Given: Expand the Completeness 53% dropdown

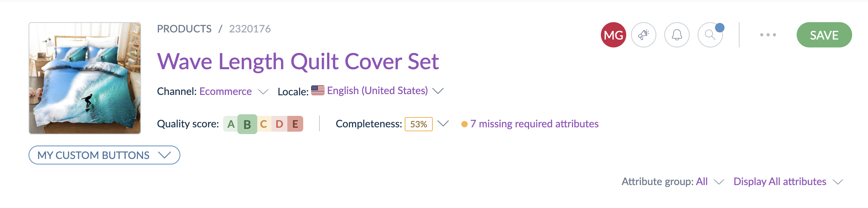Looking at the screenshot, I should tap(443, 124).
